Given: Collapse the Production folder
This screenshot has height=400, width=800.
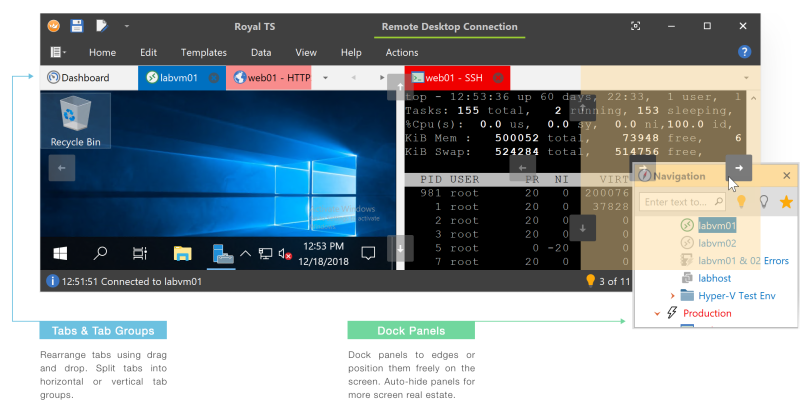Looking at the screenshot, I should coord(657,313).
